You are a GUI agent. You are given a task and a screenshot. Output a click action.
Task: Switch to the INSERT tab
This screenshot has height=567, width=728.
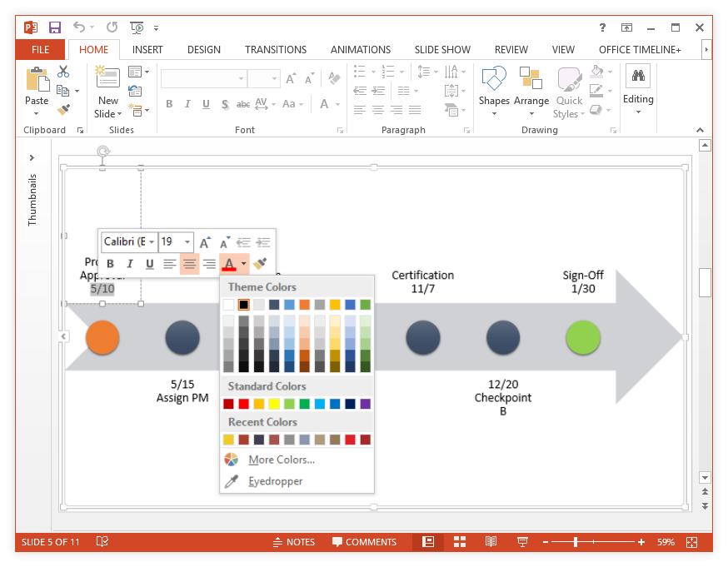(147, 50)
